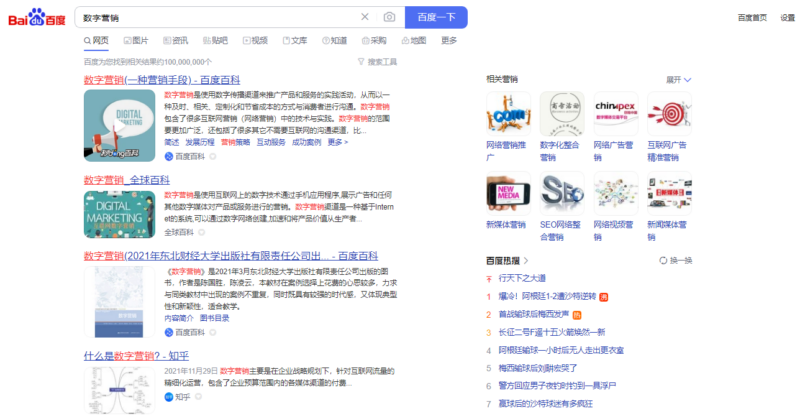Open 新闻媒体营销 related image
Image resolution: width=800 pixels, height=416 pixels.
point(669,193)
